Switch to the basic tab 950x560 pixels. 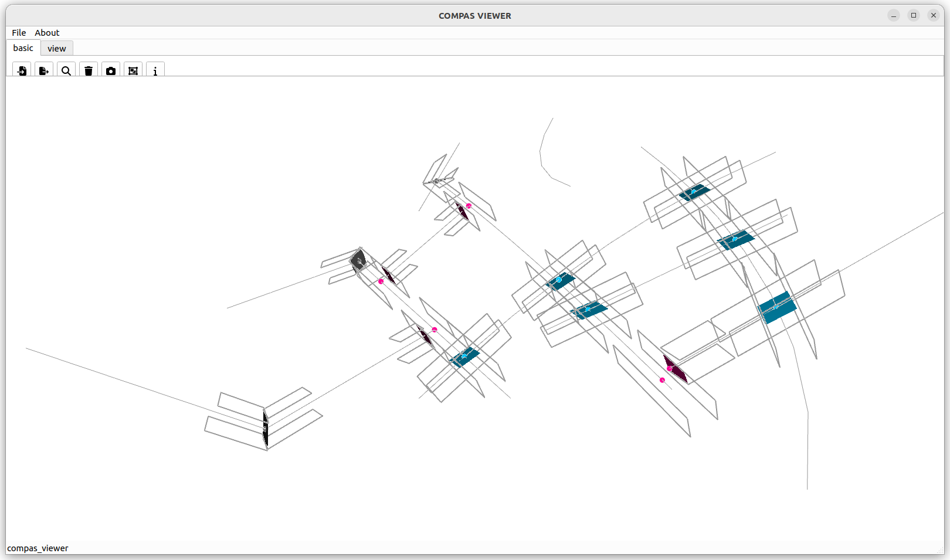point(23,47)
